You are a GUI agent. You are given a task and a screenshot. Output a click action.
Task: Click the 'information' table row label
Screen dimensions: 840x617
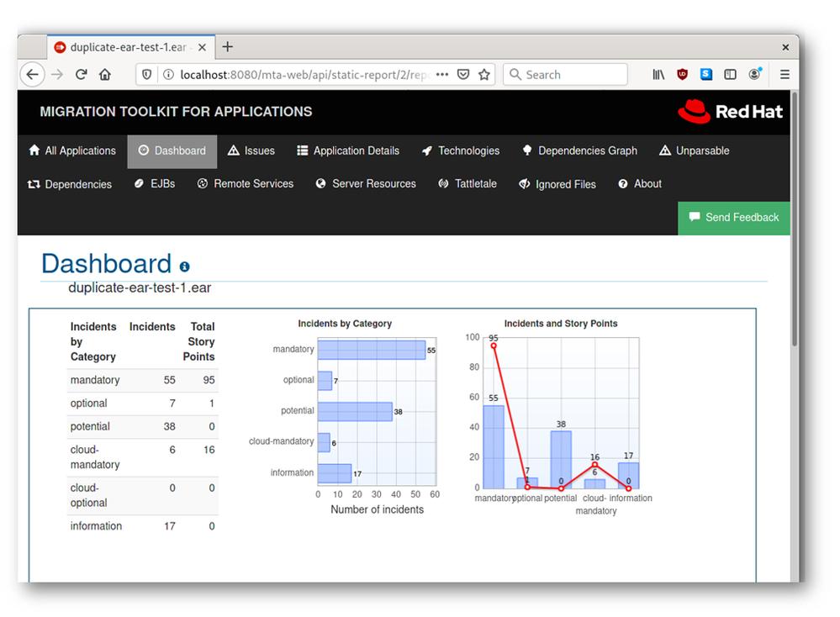click(96, 526)
